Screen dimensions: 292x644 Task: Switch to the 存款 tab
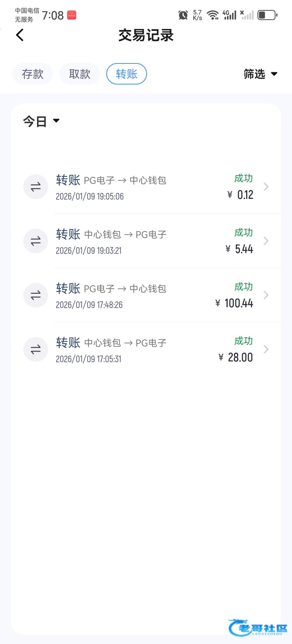(33, 74)
